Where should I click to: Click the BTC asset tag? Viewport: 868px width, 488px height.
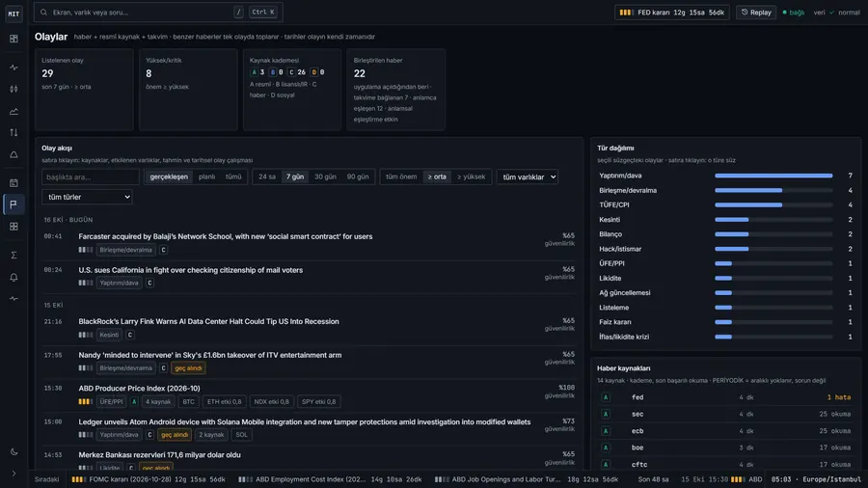click(189, 402)
